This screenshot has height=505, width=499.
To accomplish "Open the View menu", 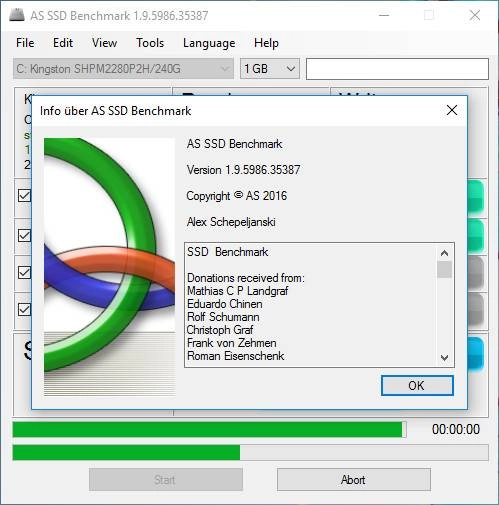I will click(x=104, y=43).
